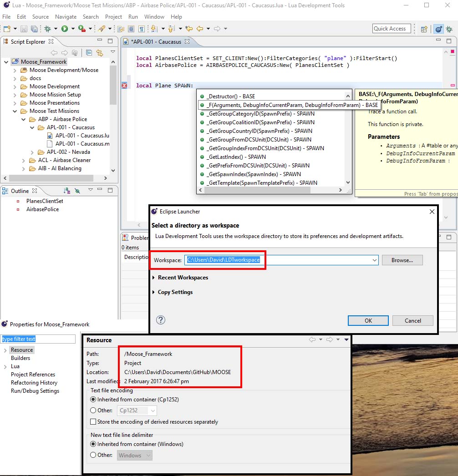
Task: Toggle Link with Editor in Script Explorer
Action: point(100,53)
